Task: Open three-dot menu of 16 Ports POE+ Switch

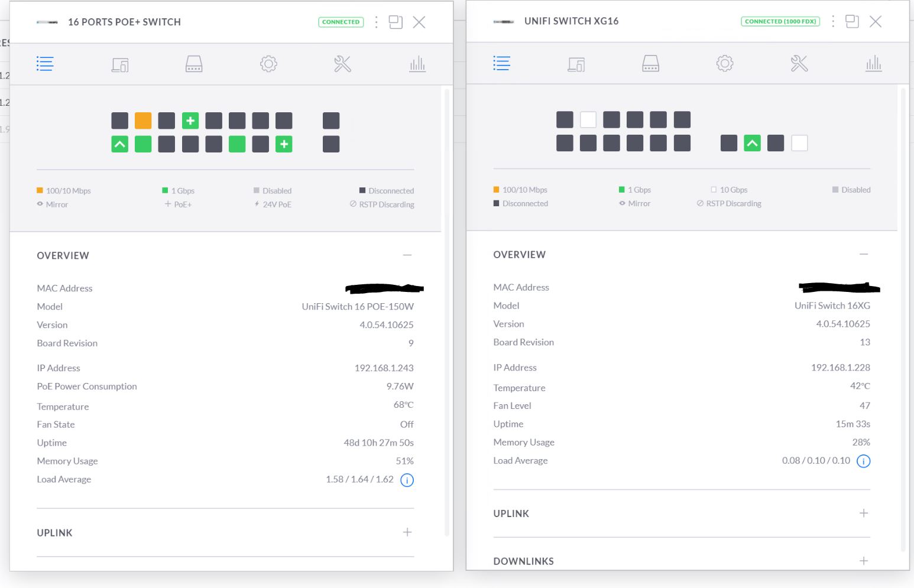Action: pyautogui.click(x=377, y=22)
